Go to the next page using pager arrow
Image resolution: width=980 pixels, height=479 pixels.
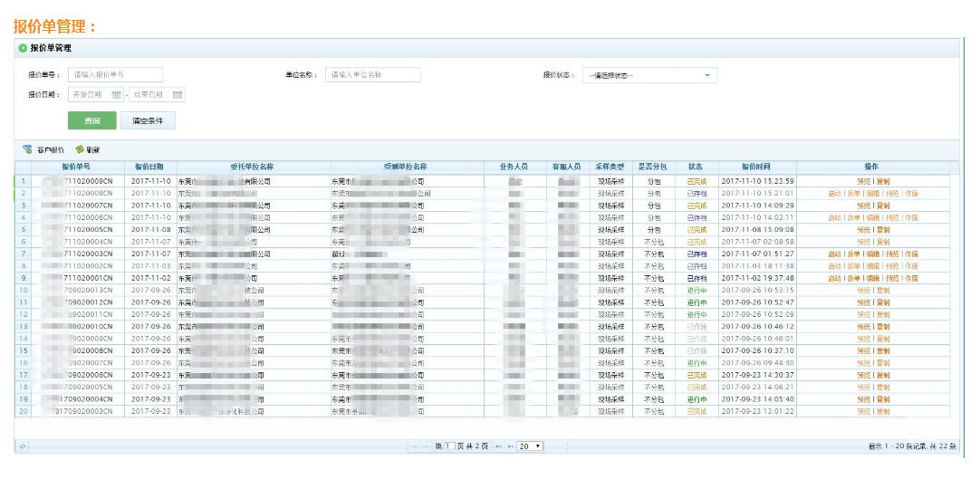point(498,446)
